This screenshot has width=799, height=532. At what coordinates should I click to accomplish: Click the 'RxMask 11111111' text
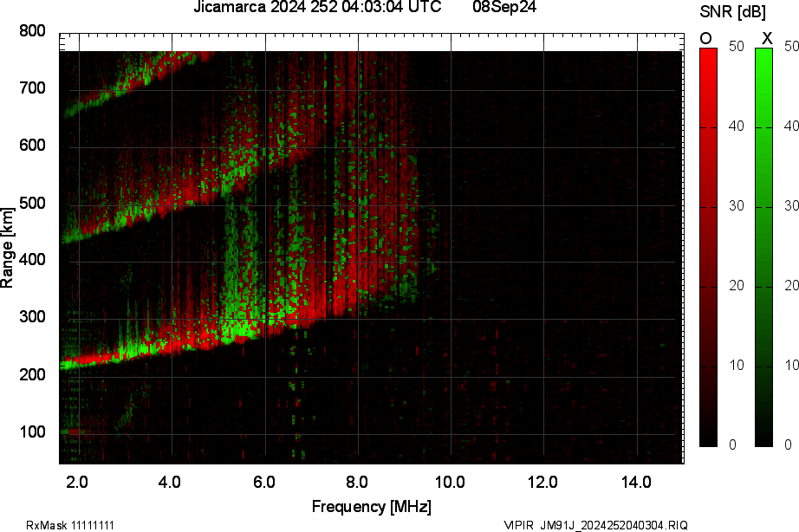pyautogui.click(x=70, y=525)
